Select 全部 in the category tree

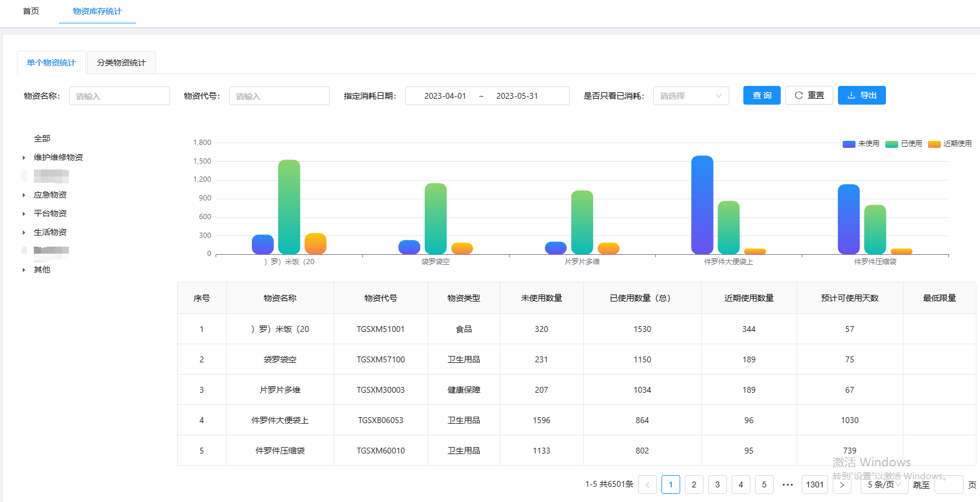(x=42, y=139)
